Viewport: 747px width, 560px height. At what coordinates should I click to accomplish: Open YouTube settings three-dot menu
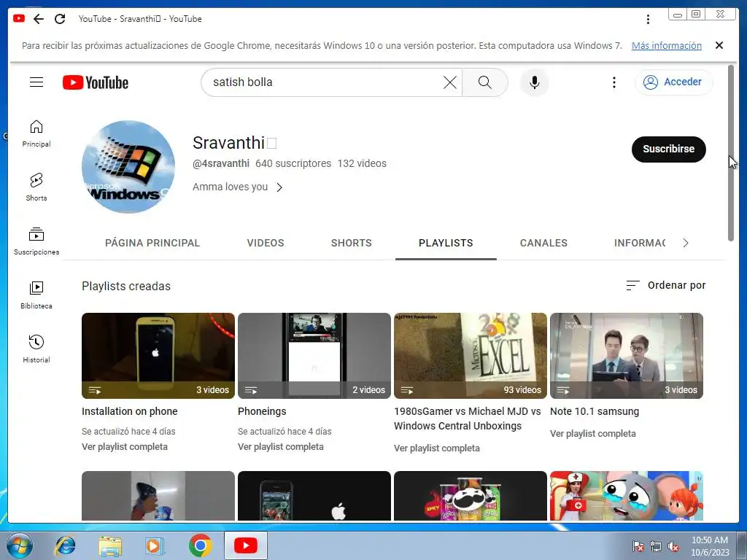614,82
